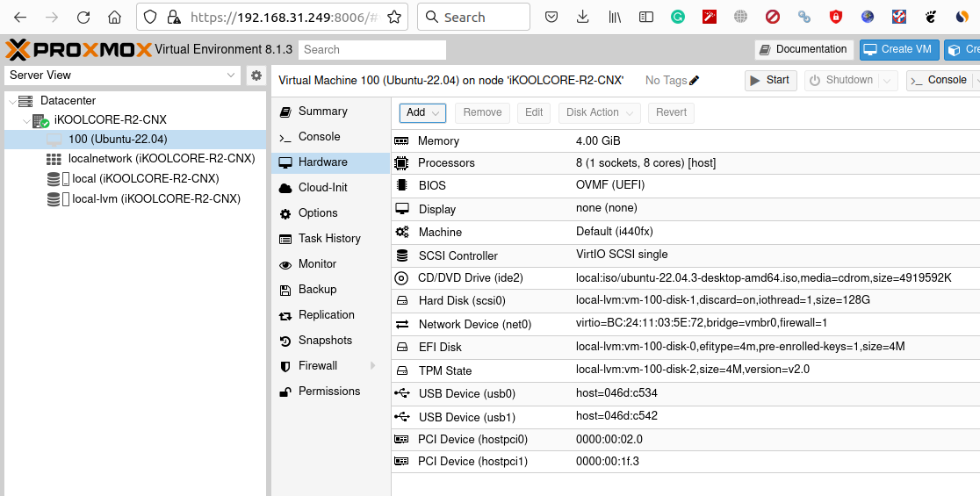Select the Hard Disk (scsi0) row
The height and width of the screenshot is (496, 980).
[x=686, y=301]
